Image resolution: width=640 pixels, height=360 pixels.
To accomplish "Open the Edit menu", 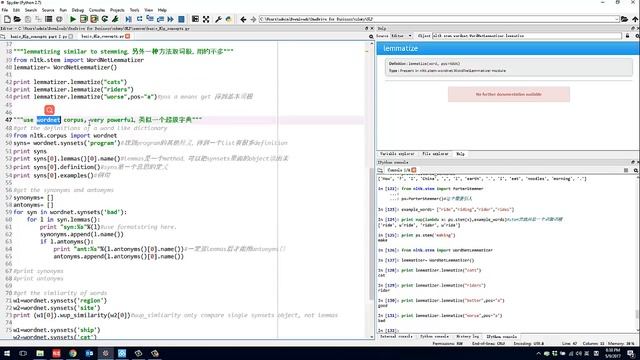I will 16,10.
